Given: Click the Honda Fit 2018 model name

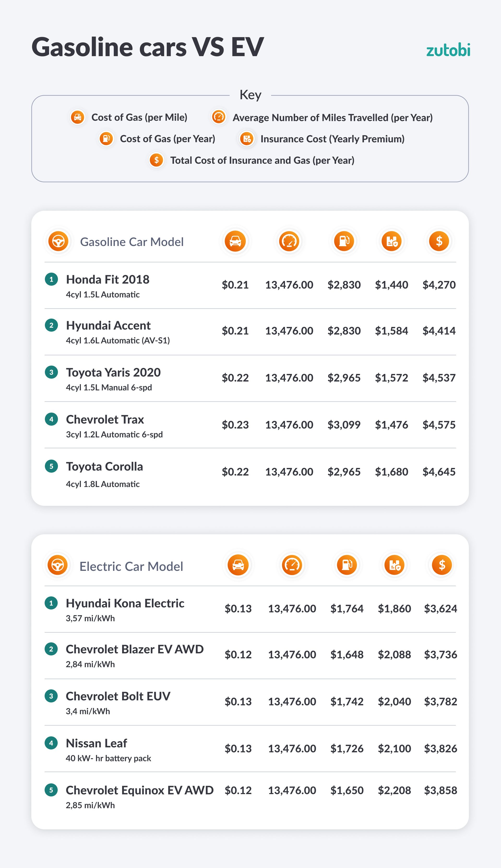Looking at the screenshot, I should click(x=108, y=280).
